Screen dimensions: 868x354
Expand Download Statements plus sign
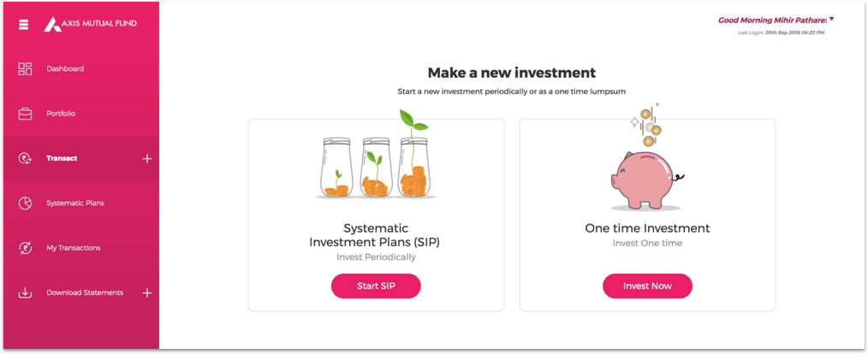(x=147, y=292)
